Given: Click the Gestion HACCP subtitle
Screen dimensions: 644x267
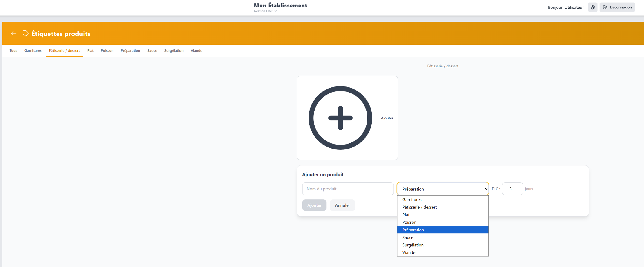Looking at the screenshot, I should (x=265, y=11).
